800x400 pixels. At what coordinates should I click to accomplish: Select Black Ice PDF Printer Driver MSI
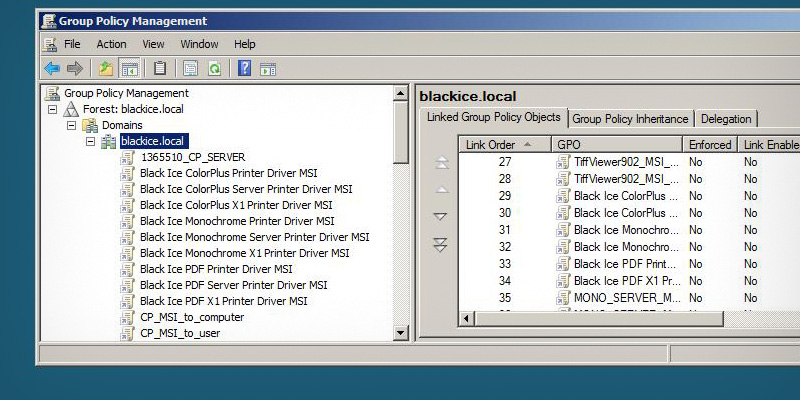pyautogui.click(x=216, y=269)
